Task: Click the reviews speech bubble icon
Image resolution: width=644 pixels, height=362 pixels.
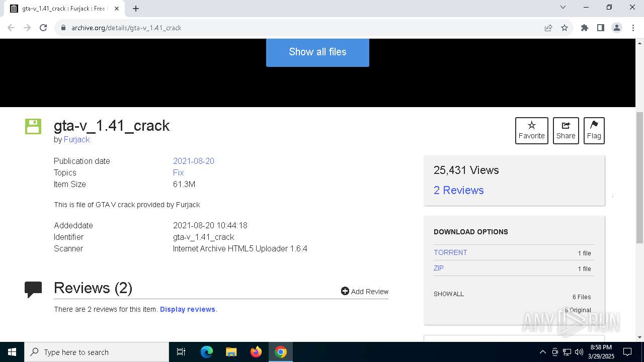Action: [33, 289]
